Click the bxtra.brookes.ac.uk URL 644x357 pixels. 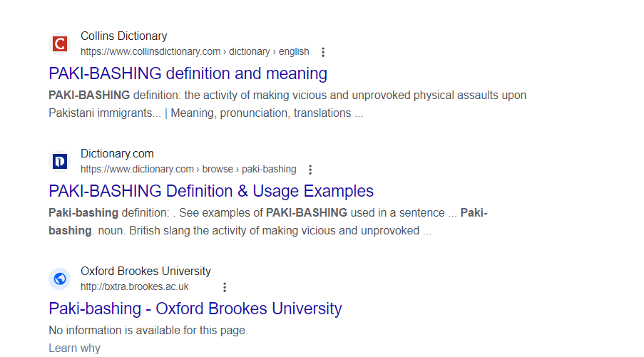click(x=134, y=287)
